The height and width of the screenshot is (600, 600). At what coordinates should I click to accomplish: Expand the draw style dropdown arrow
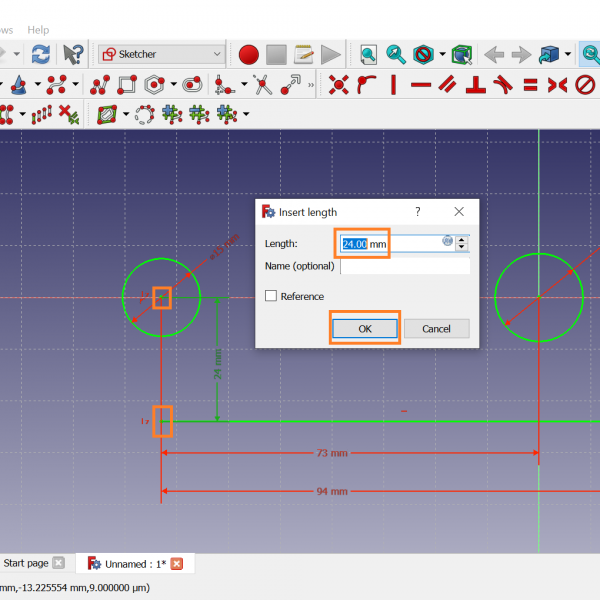point(441,54)
